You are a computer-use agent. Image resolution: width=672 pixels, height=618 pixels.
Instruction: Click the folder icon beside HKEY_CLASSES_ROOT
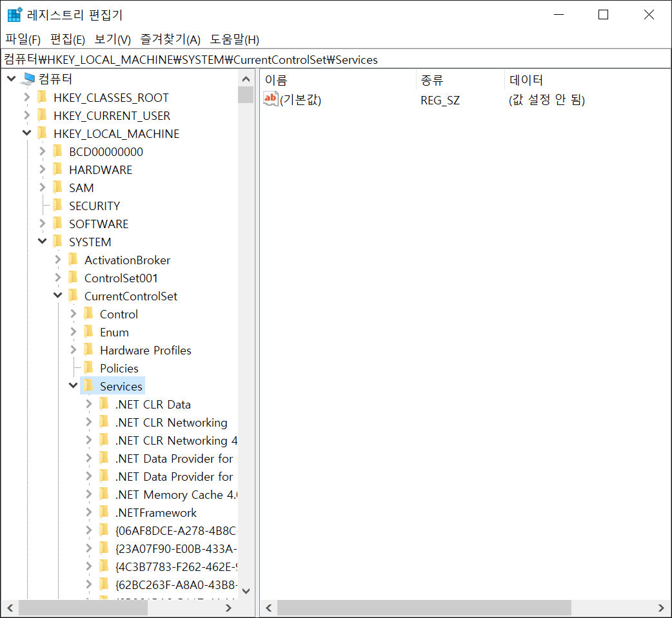(x=43, y=97)
